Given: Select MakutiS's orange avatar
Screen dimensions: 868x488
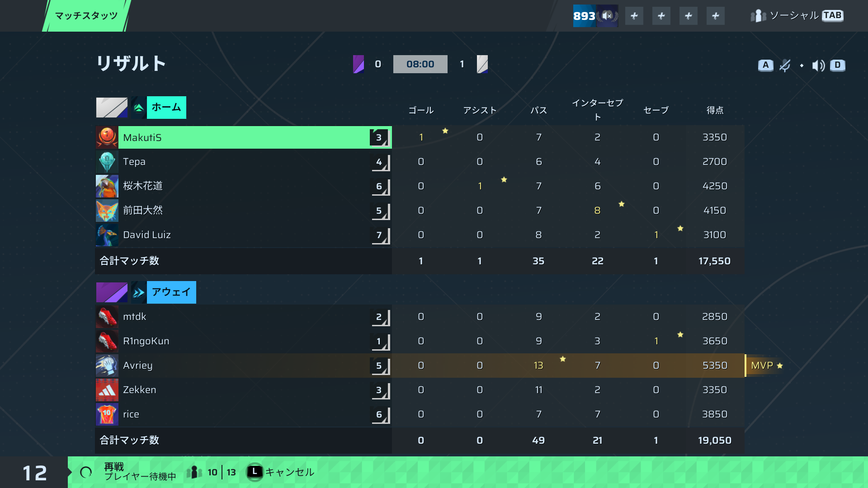Looking at the screenshot, I should [107, 137].
